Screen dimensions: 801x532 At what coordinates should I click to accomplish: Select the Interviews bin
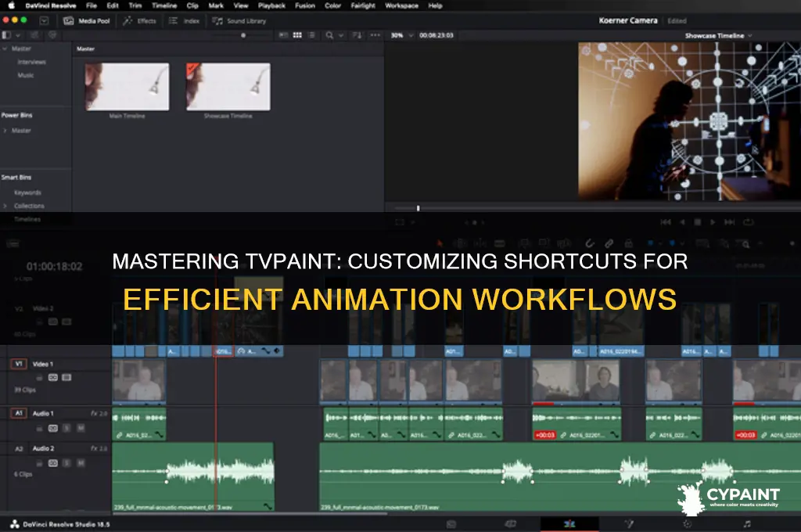31,62
